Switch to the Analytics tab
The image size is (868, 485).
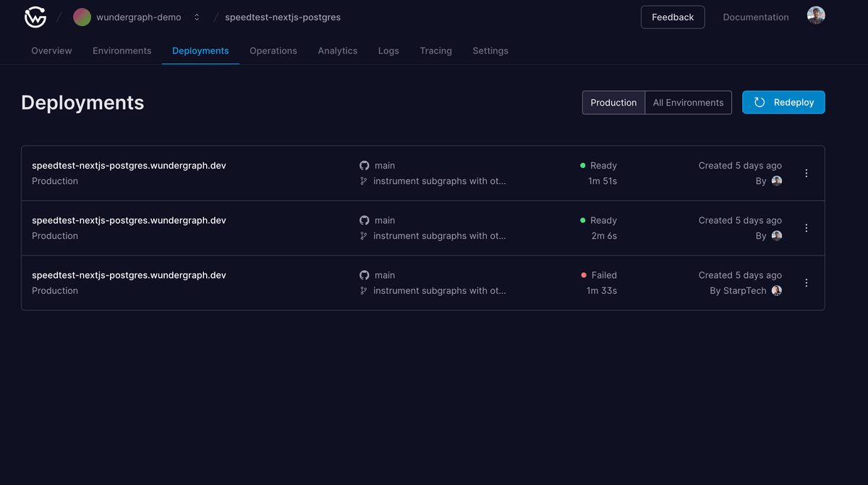tap(337, 51)
